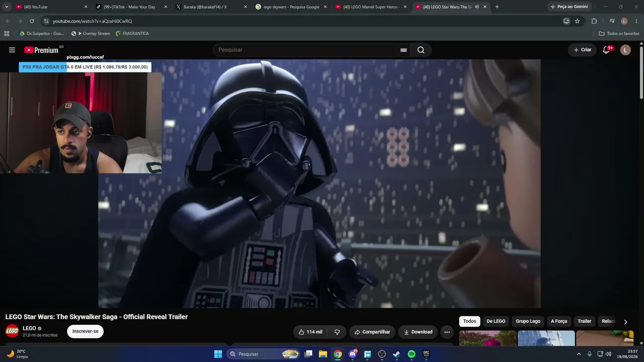The image size is (644, 362).
Task: Show more filter chips with the right arrow
Action: pyautogui.click(x=625, y=322)
